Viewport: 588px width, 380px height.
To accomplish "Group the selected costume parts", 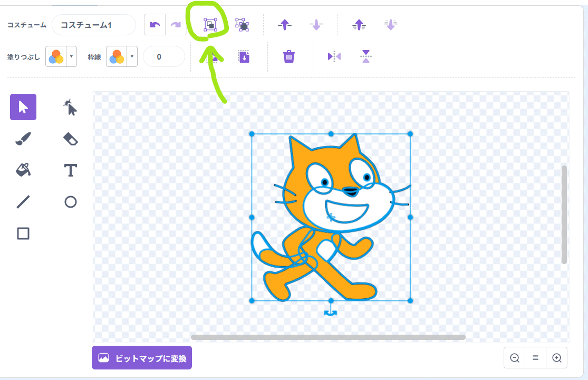I will point(210,24).
